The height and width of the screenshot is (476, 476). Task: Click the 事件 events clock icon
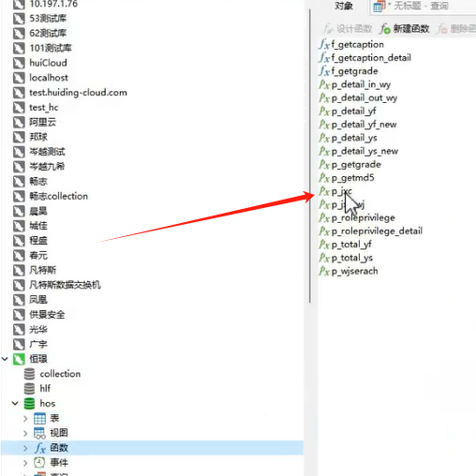tap(39, 462)
